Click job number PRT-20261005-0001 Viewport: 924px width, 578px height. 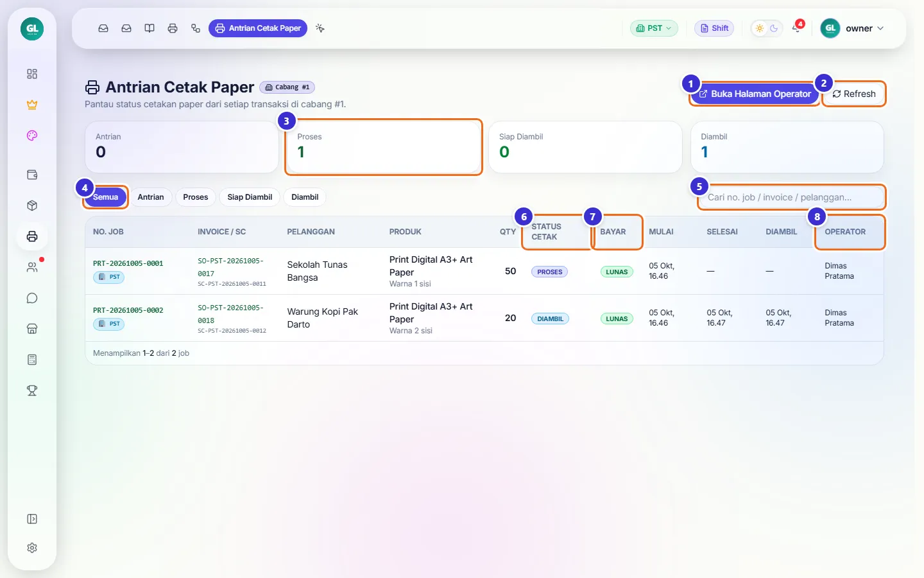coord(128,263)
